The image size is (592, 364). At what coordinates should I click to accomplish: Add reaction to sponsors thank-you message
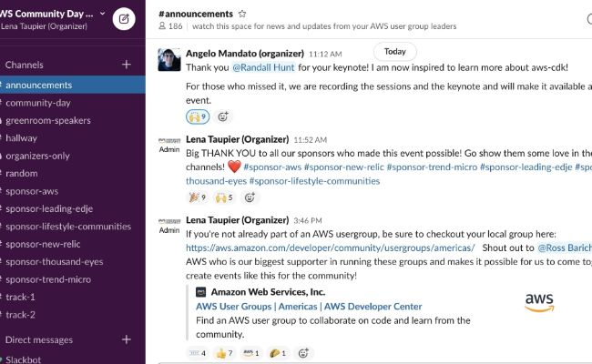point(250,197)
